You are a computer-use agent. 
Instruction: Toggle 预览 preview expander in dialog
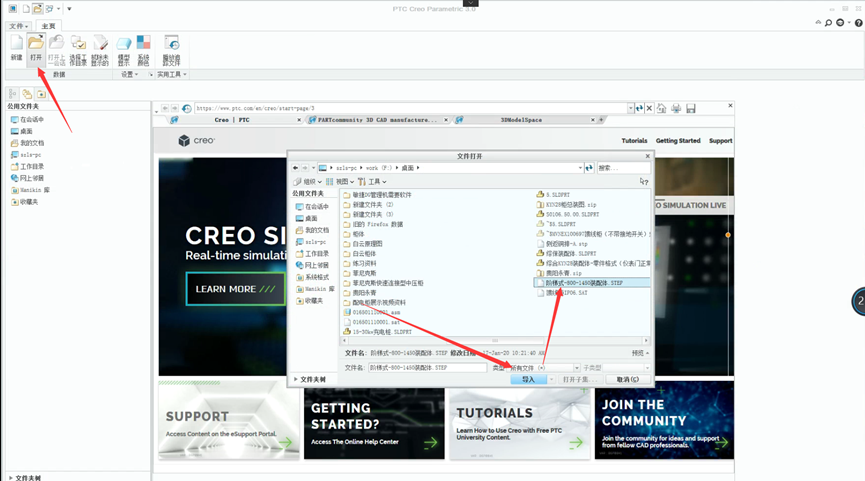click(640, 353)
